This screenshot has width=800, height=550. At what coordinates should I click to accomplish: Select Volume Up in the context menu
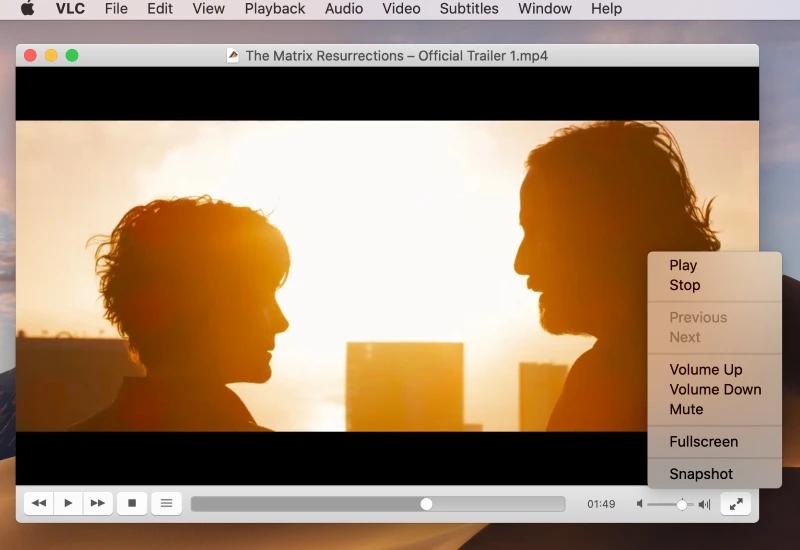click(x=714, y=369)
